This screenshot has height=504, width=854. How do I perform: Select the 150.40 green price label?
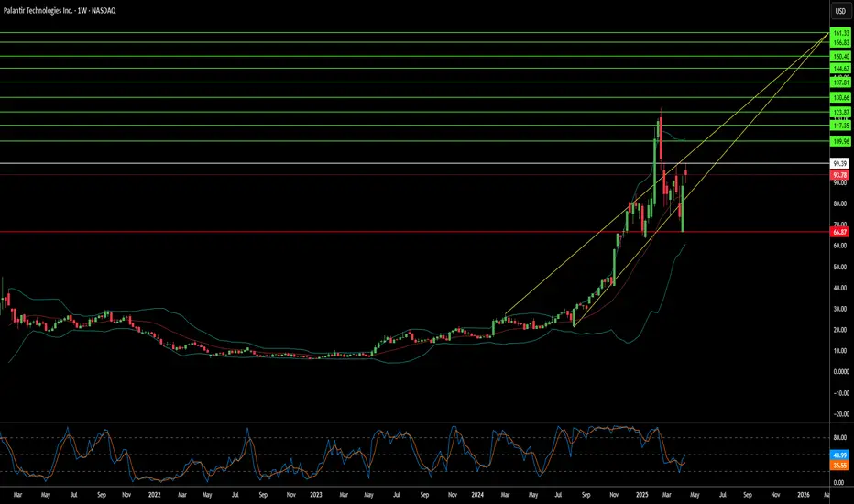click(841, 56)
